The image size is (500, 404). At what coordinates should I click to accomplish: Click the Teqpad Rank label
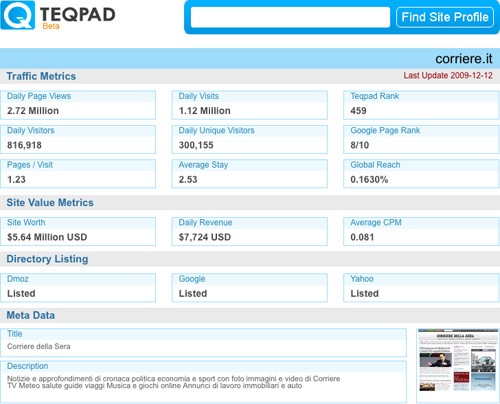tap(375, 96)
